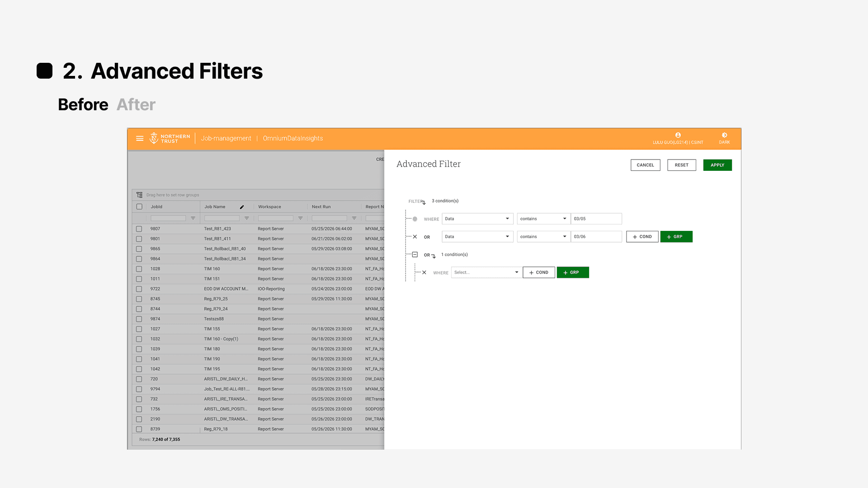The width and height of the screenshot is (868, 488).
Task: Check the row for JobId 9865
Action: [x=139, y=249]
